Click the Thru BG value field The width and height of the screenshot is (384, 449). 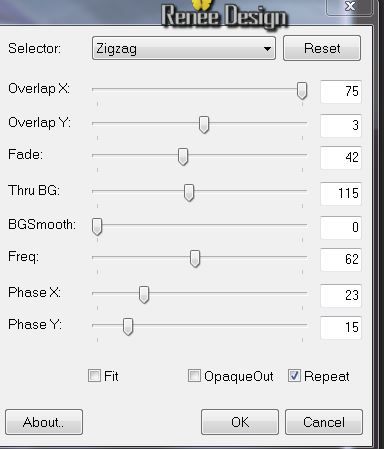[341, 193]
